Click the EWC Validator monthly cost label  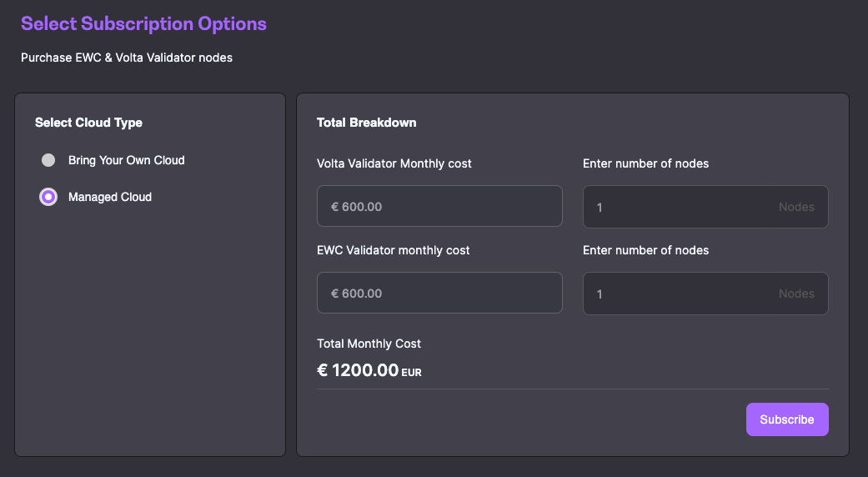coord(394,250)
